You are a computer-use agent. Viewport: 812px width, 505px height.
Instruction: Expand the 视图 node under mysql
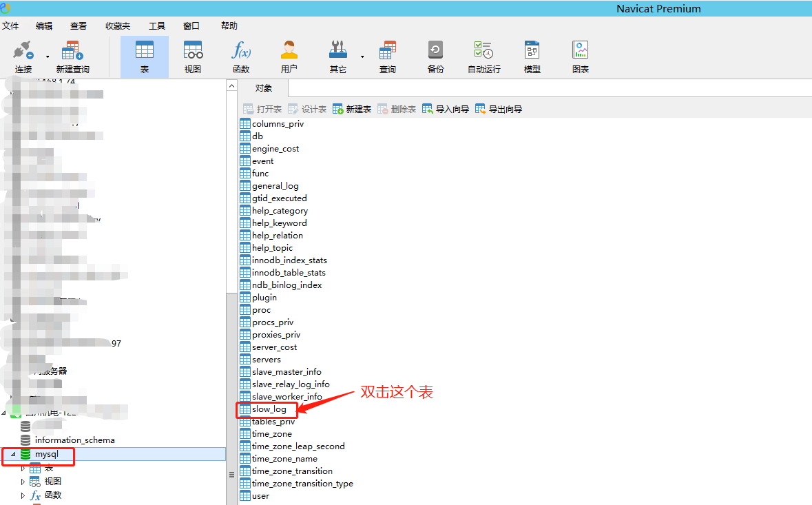click(x=22, y=482)
